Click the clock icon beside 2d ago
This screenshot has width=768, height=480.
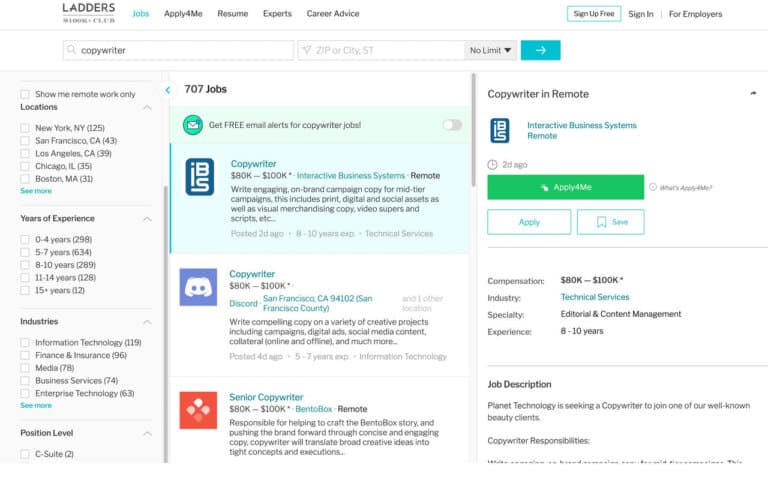492,165
